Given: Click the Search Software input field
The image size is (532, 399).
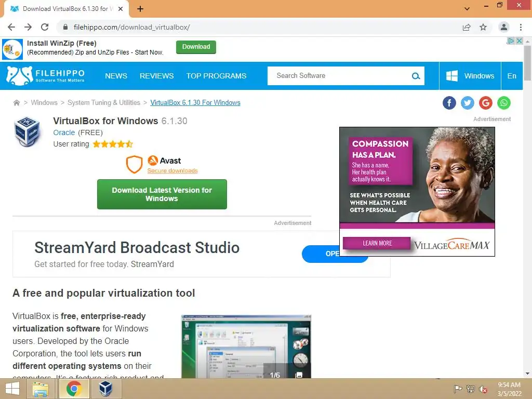Looking at the screenshot, I should click(339, 76).
